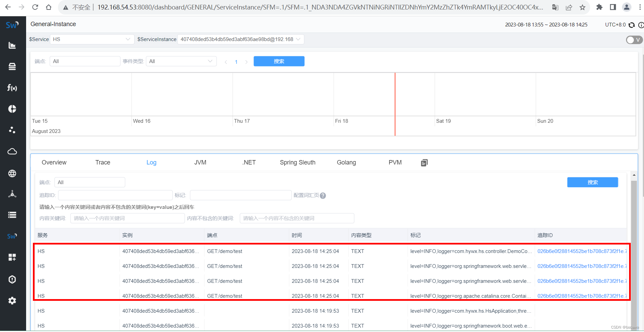The height and width of the screenshot is (332, 644).
Task: Click the 内容类型 column header
Action: click(361, 235)
